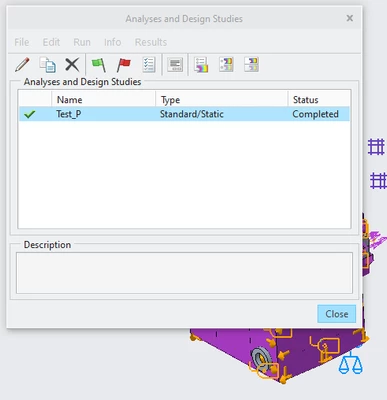
Task: Stop the run with the red flag
Action: pos(124,65)
